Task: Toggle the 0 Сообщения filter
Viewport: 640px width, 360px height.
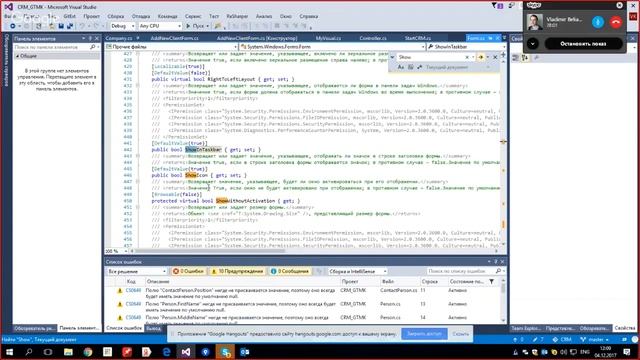Action: 290,271
